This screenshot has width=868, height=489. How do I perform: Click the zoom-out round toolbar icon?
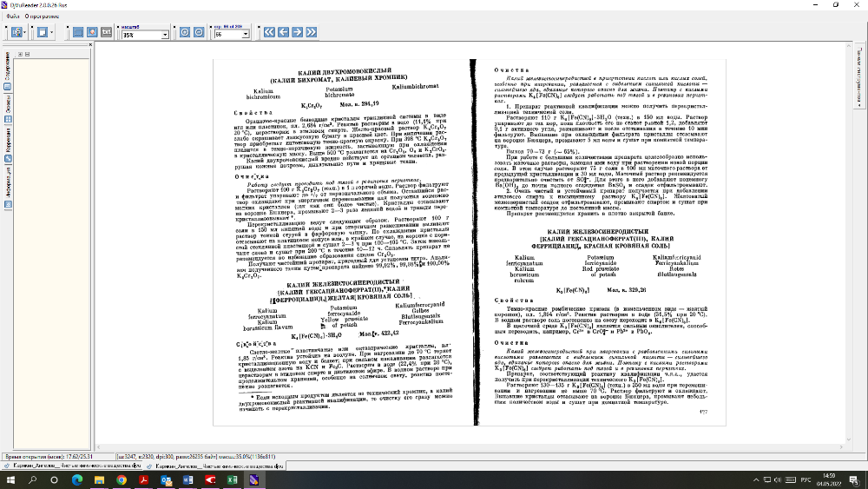pos(199,32)
